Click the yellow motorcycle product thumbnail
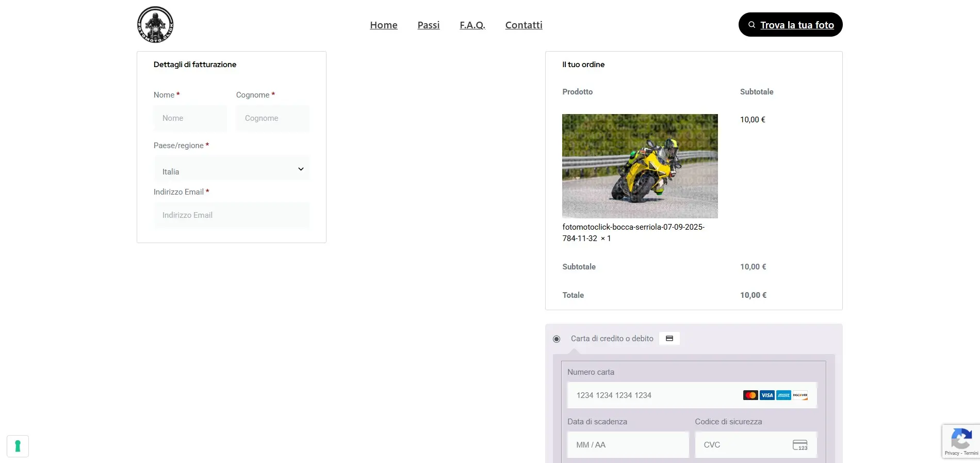Screen dimensions: 980x463 (x=640, y=166)
